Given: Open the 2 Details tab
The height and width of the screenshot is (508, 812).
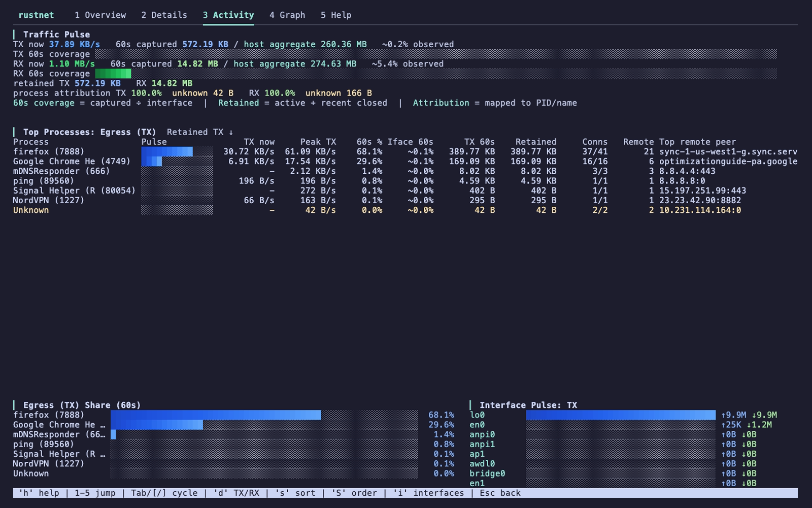Looking at the screenshot, I should click(164, 15).
